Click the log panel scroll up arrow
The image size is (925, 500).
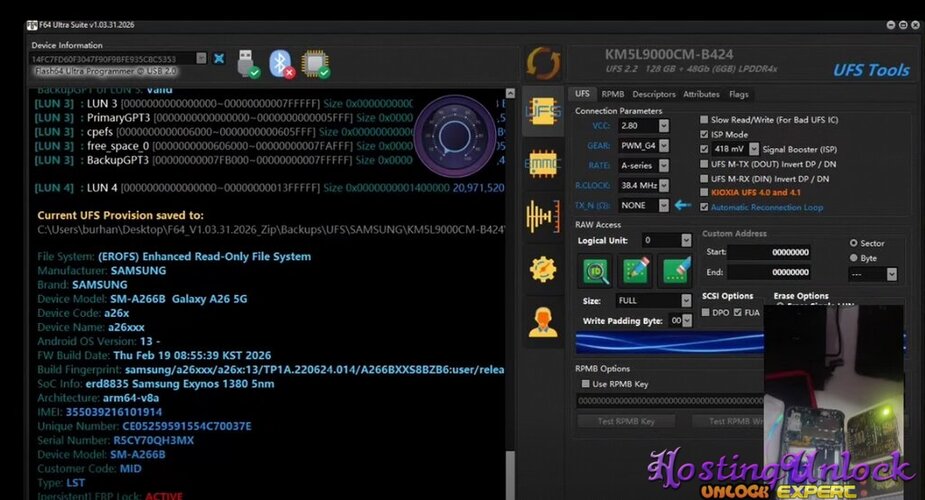point(510,94)
